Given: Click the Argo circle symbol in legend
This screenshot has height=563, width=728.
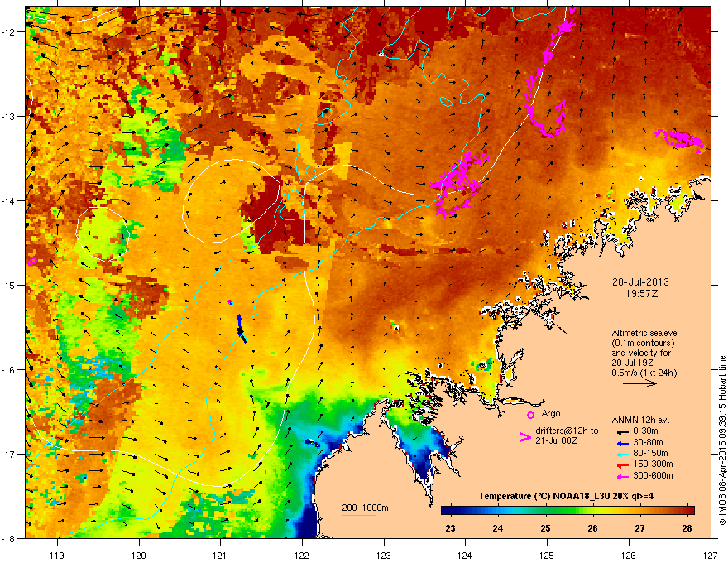Looking at the screenshot, I should (530, 415).
